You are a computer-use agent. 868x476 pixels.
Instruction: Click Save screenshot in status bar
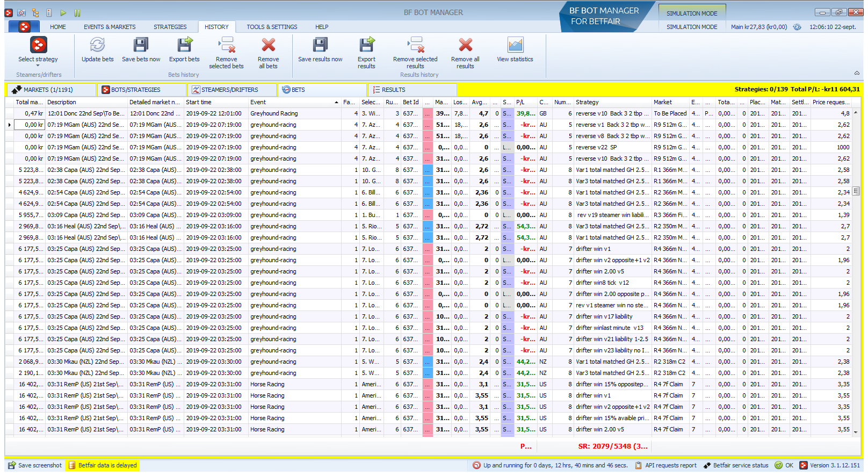[x=35, y=465]
